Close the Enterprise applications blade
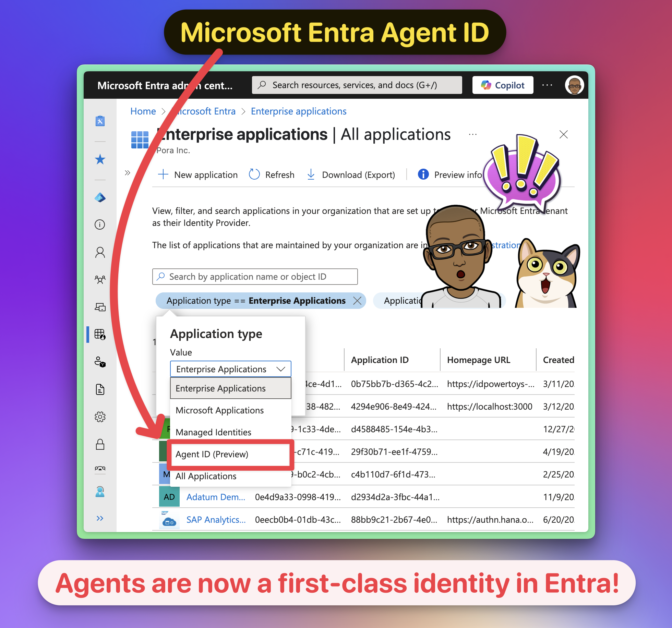Image resolution: width=672 pixels, height=628 pixels. [x=564, y=134]
